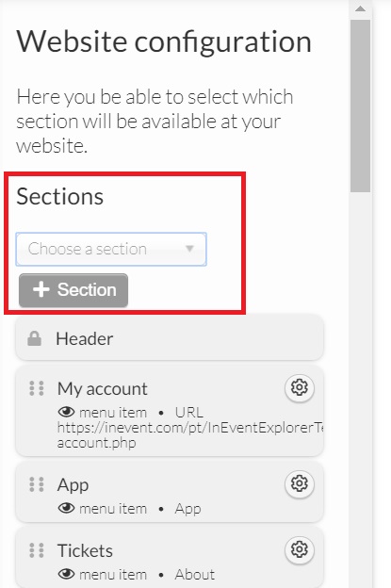
Task: Click the drag handle beside App
Action: tap(37, 484)
